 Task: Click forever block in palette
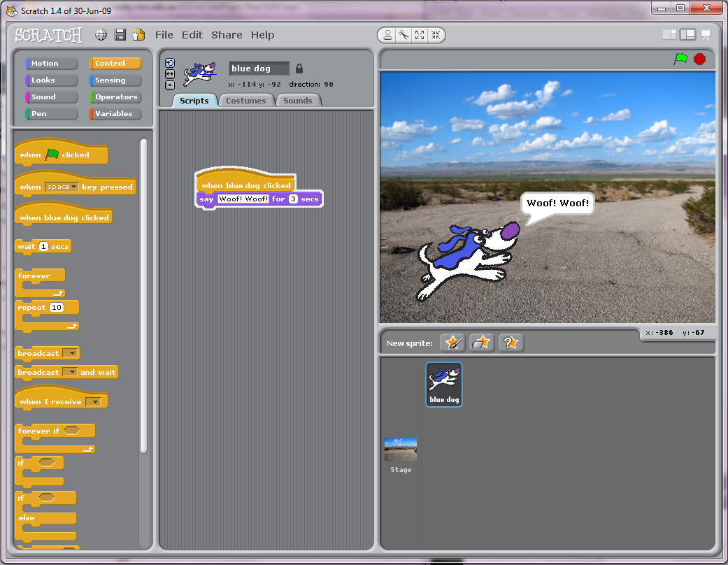coord(40,283)
